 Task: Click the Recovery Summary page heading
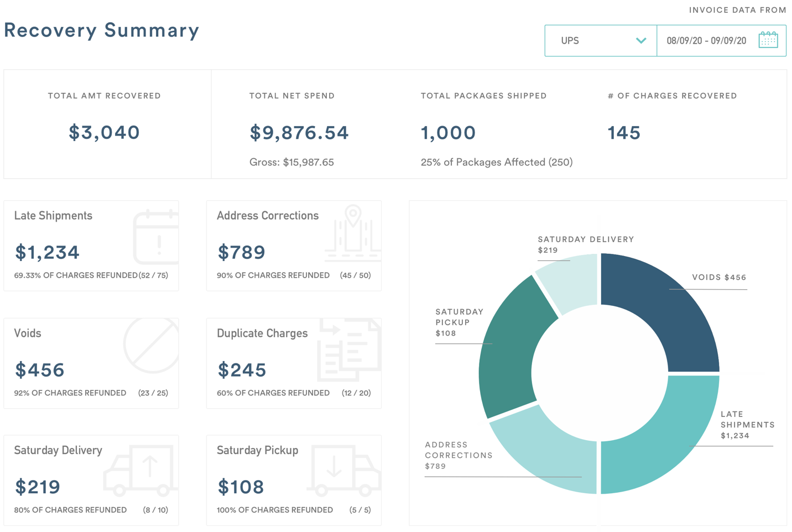(102, 30)
